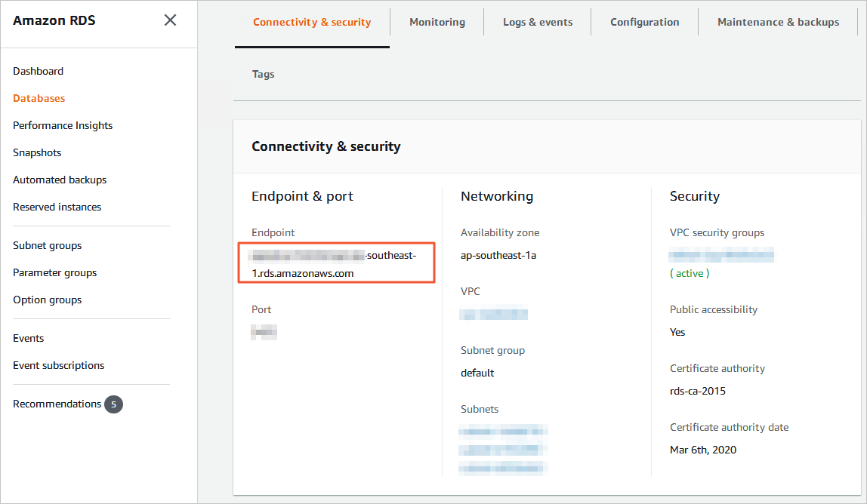Screen dimensions: 867x504
Task: Click date Mar 6th, 2020
Action: (x=703, y=450)
